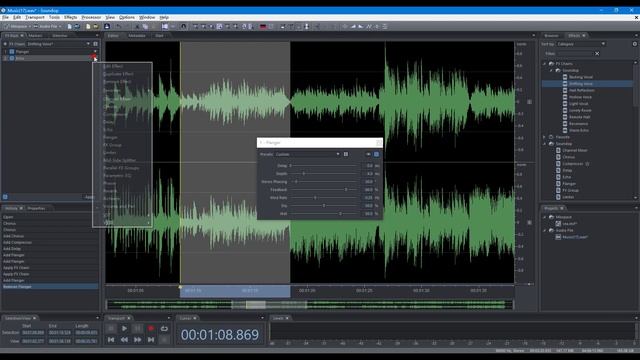Image resolution: width=640 pixels, height=360 pixels.
Task: Select Channel Mixer effect in tree
Action: tap(575, 150)
